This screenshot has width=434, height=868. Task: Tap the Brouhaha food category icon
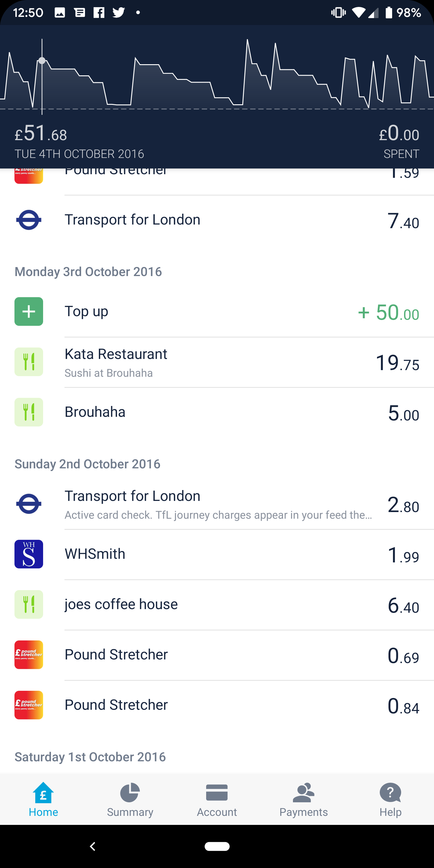tap(29, 412)
